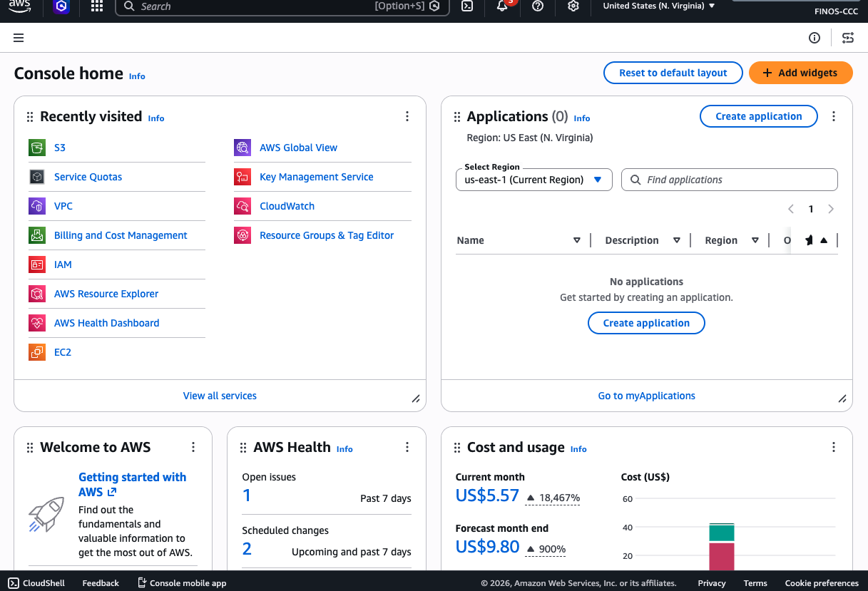This screenshot has height=591, width=868.
Task: Open the services grid menu icon
Action: [x=97, y=6]
